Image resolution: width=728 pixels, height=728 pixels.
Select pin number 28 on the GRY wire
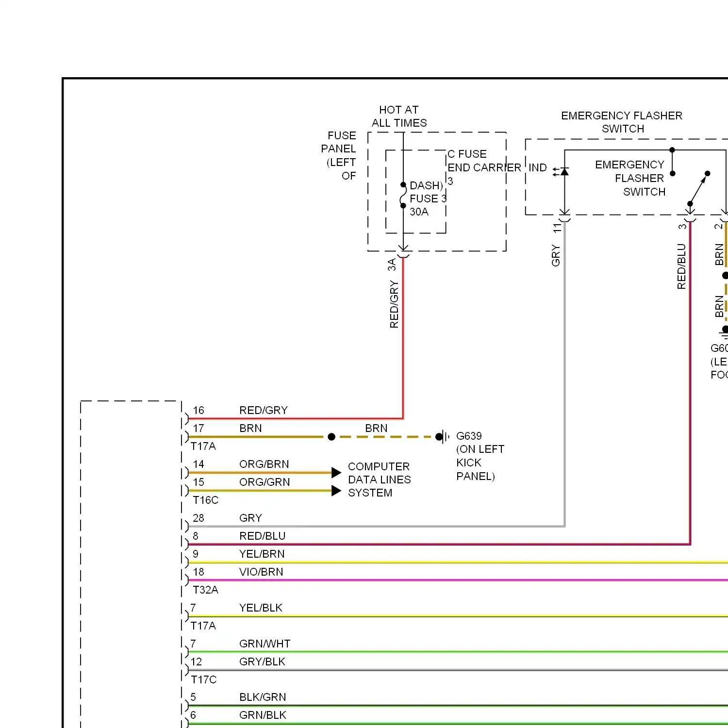(199, 518)
